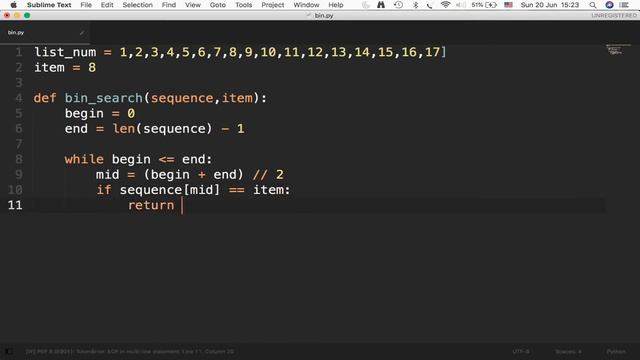
Task: Close the bin.py tab with its close mark
Action: click(x=82, y=33)
